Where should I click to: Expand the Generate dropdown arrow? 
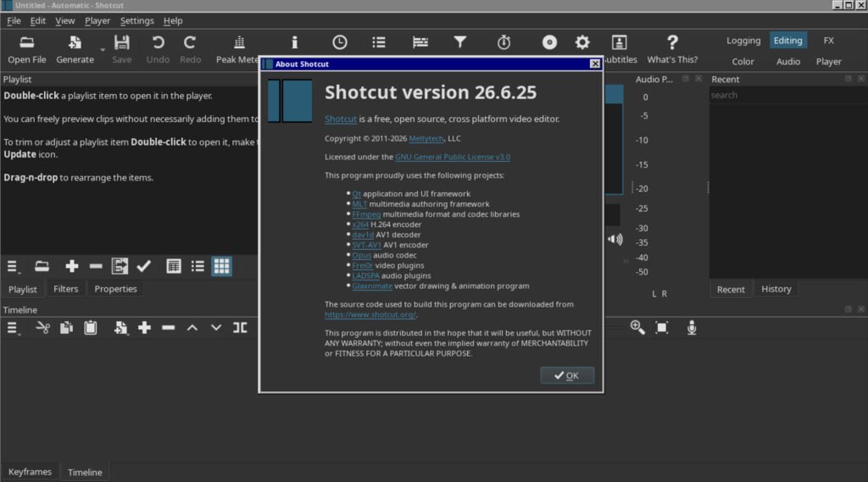pos(103,50)
